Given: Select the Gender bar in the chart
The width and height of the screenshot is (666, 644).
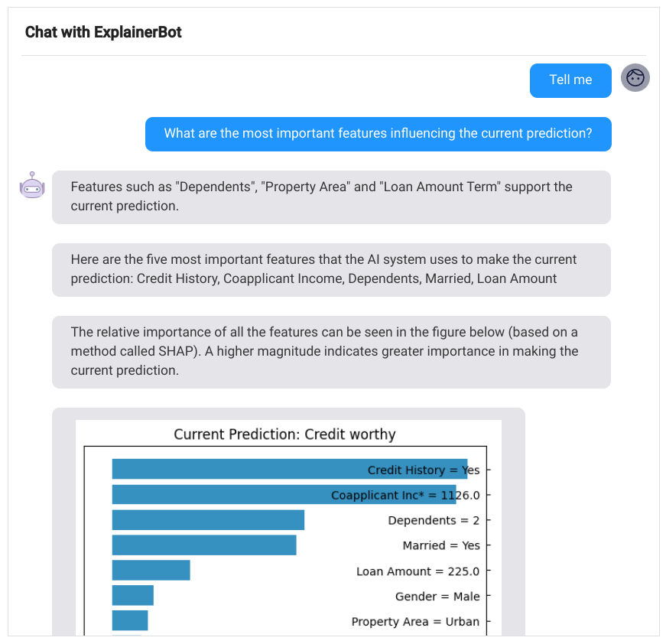Looking at the screenshot, I should point(132,595).
